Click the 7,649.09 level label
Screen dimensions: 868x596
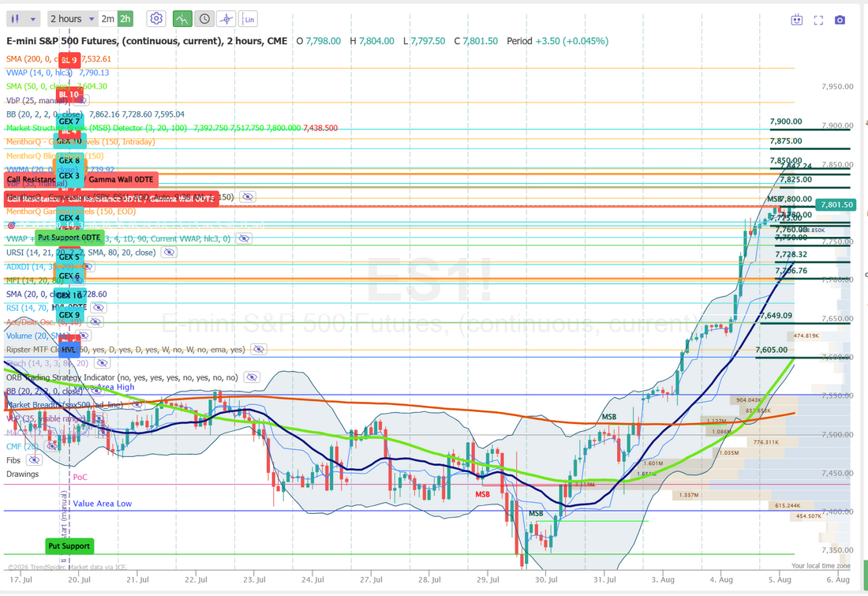[776, 316]
